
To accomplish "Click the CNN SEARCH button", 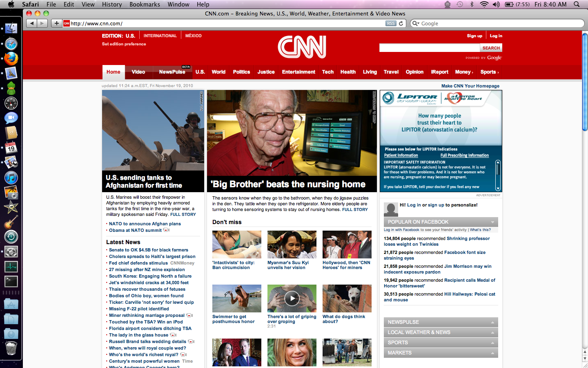I will (491, 48).
